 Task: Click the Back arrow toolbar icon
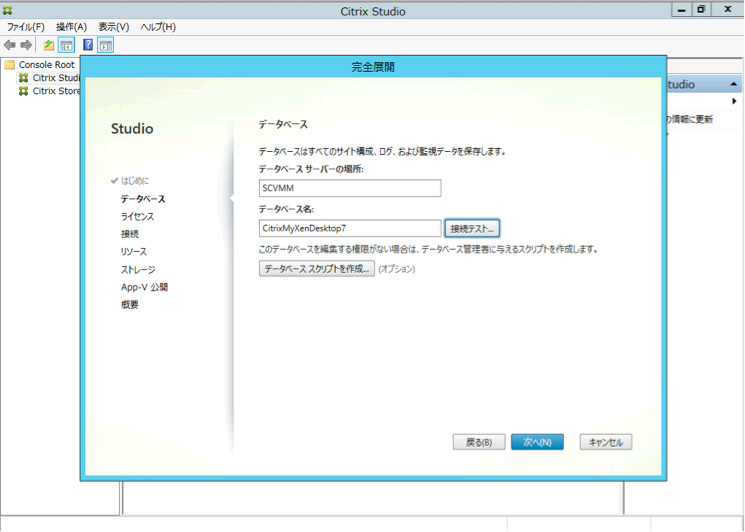click(10, 46)
